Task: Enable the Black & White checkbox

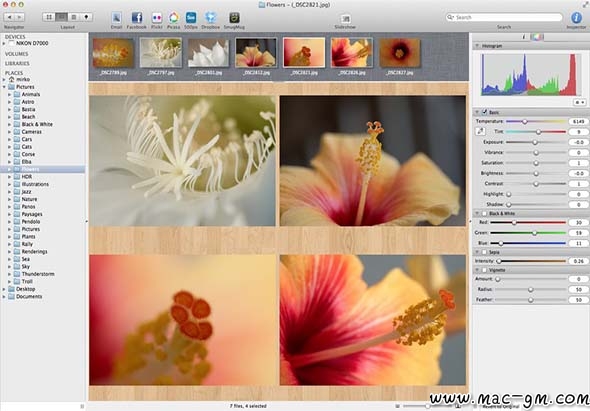Action: tap(485, 213)
